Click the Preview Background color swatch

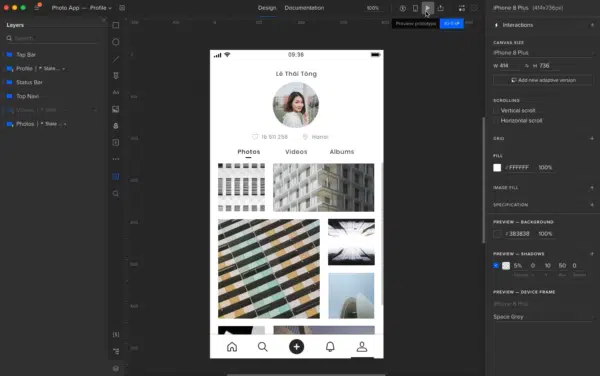pos(497,234)
